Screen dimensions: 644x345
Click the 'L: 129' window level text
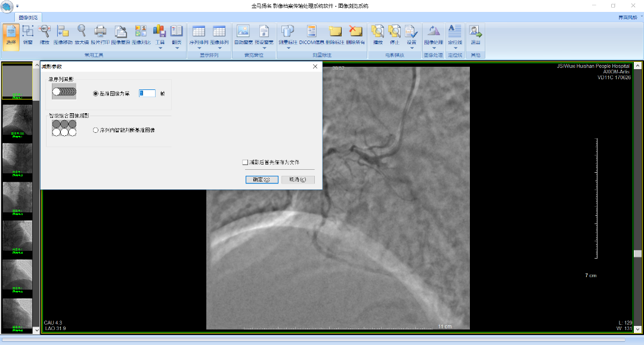pos(625,323)
